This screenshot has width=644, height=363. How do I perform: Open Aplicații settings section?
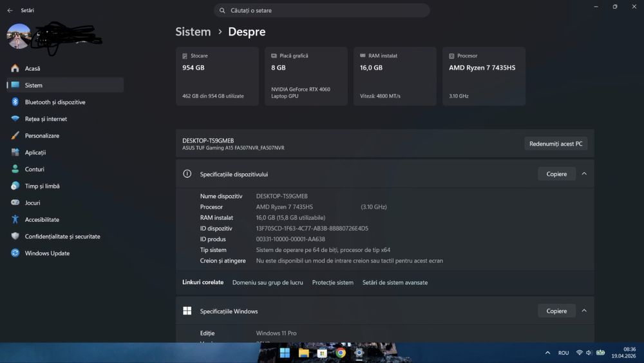point(65,153)
